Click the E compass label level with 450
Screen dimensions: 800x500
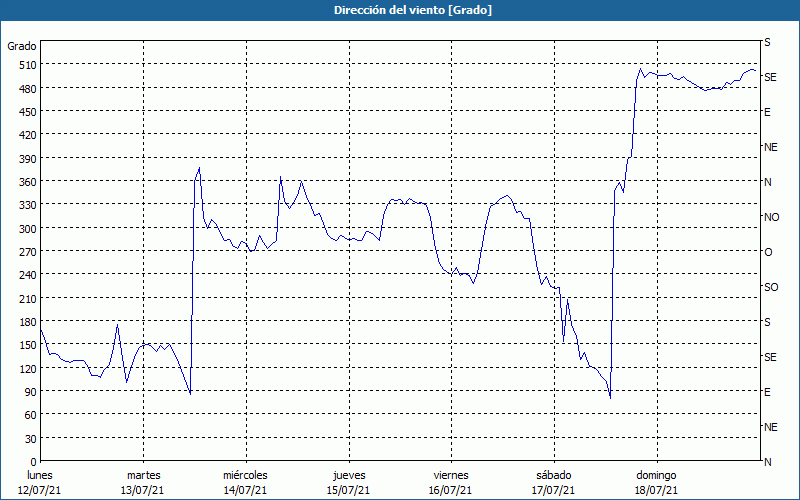point(767,112)
